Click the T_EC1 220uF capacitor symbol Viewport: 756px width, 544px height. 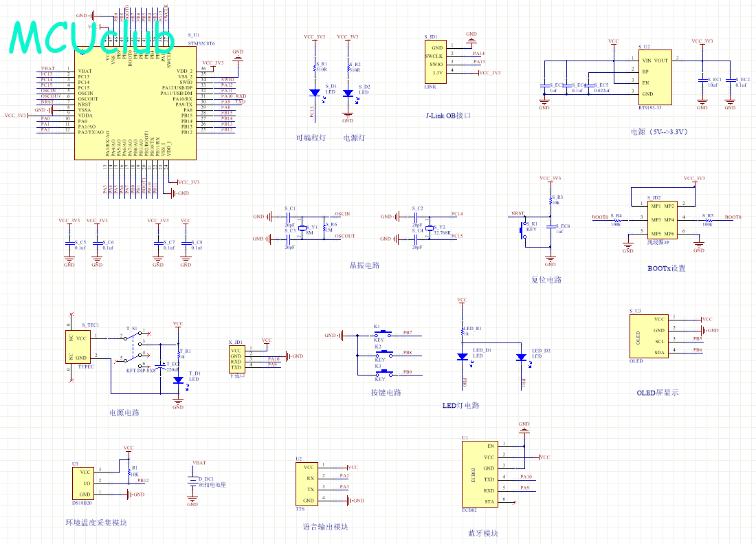pyautogui.click(x=161, y=367)
